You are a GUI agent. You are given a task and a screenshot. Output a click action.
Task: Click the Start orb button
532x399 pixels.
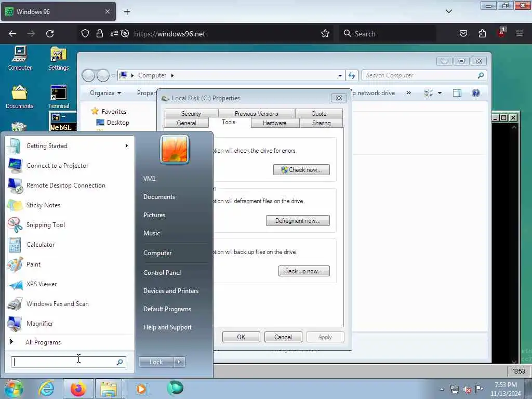click(14, 389)
